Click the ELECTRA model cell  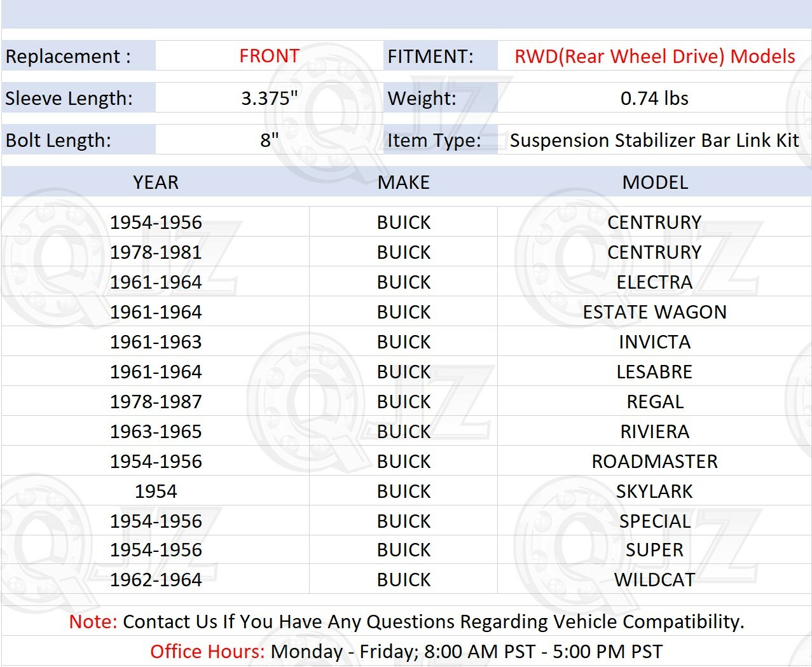tap(654, 282)
